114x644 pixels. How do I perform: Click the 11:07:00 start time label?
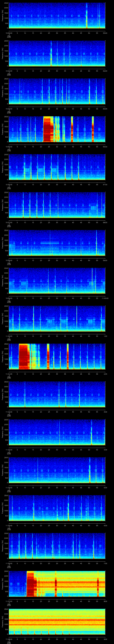[x=9, y=601]
